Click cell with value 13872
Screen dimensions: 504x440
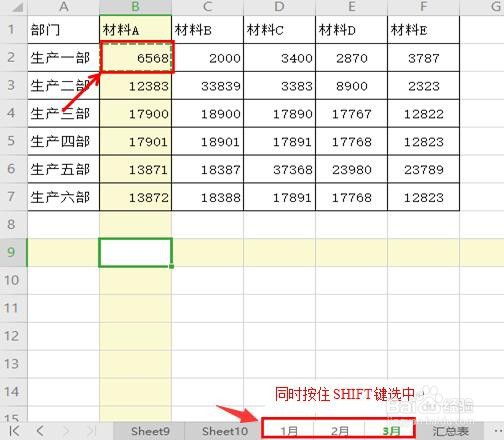coord(135,197)
